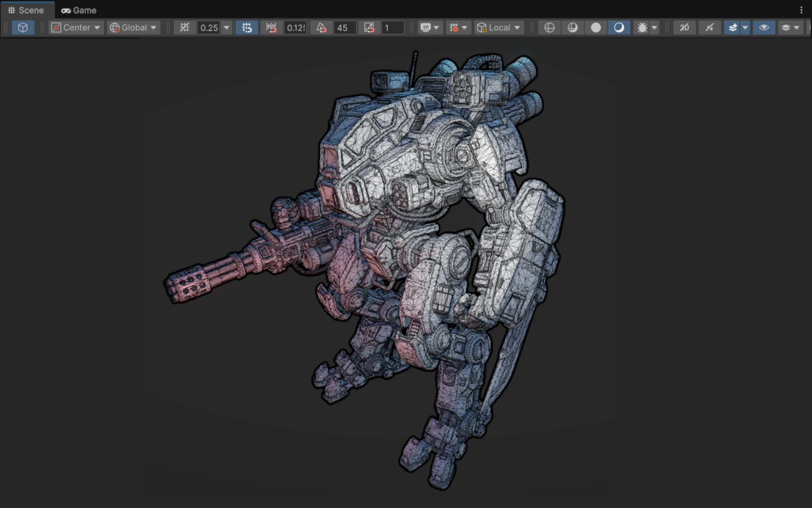Open the Scene view more options menu
Viewport: 812px width, 508px height.
pos(801,10)
